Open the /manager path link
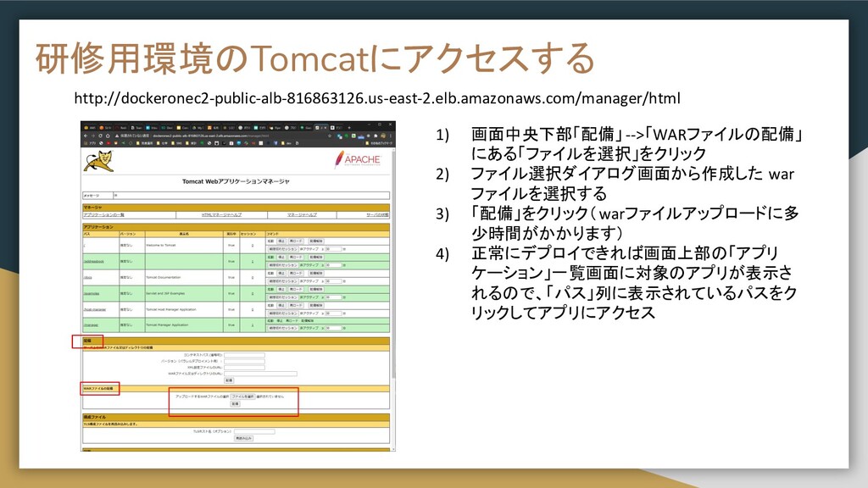Image resolution: width=868 pixels, height=488 pixels. (x=91, y=324)
